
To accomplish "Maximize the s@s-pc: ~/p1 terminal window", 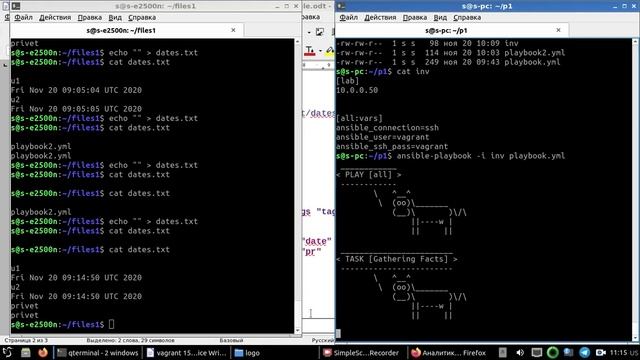I will coord(624,6).
